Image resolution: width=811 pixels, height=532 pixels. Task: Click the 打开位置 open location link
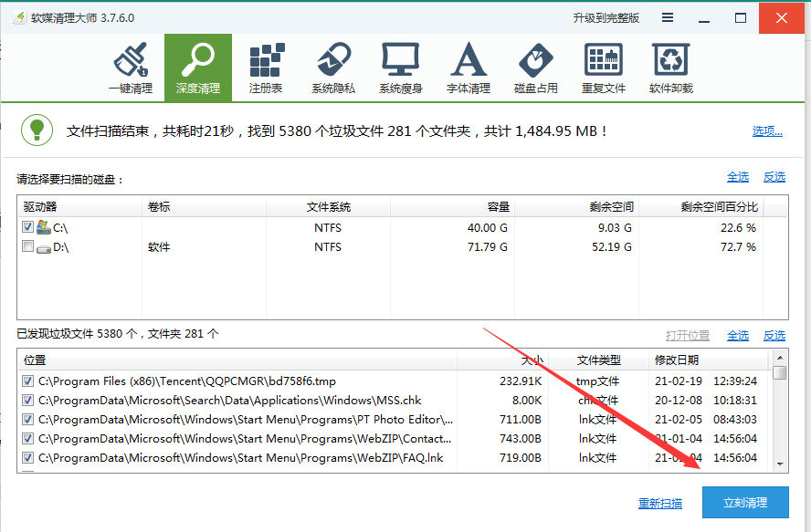click(x=688, y=336)
